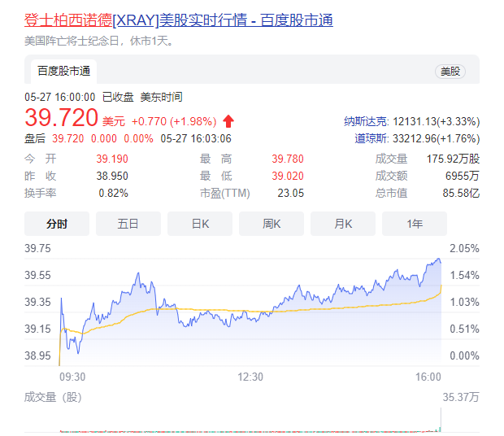The height and width of the screenshot is (436, 504).
Task: Click the 12:30 time axis label
Action: (250, 377)
